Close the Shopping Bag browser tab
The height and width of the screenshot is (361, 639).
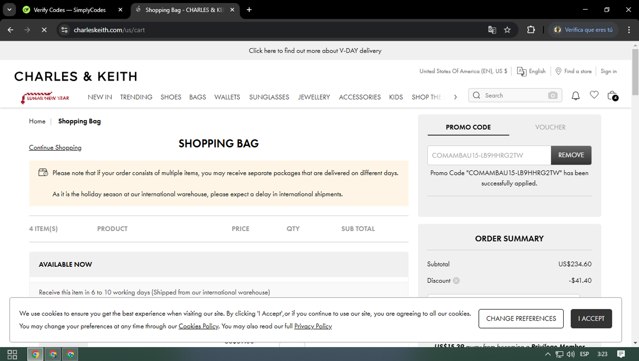(x=232, y=10)
